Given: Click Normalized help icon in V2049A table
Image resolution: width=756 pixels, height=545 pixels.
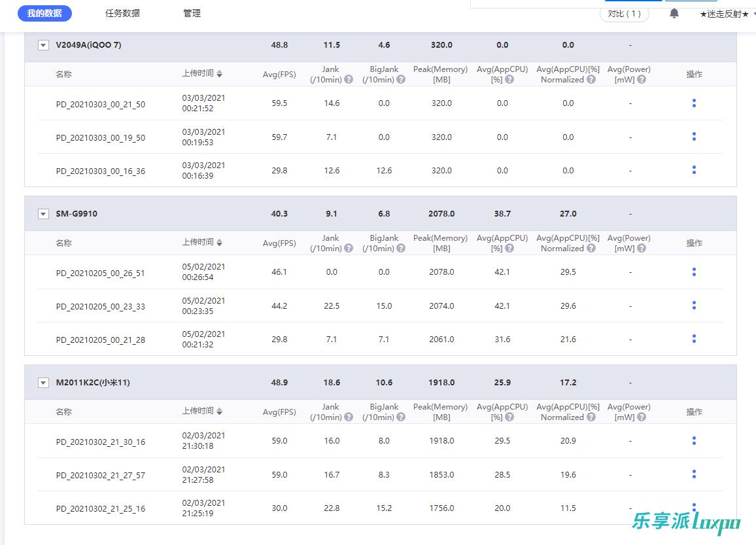Looking at the screenshot, I should tap(591, 80).
